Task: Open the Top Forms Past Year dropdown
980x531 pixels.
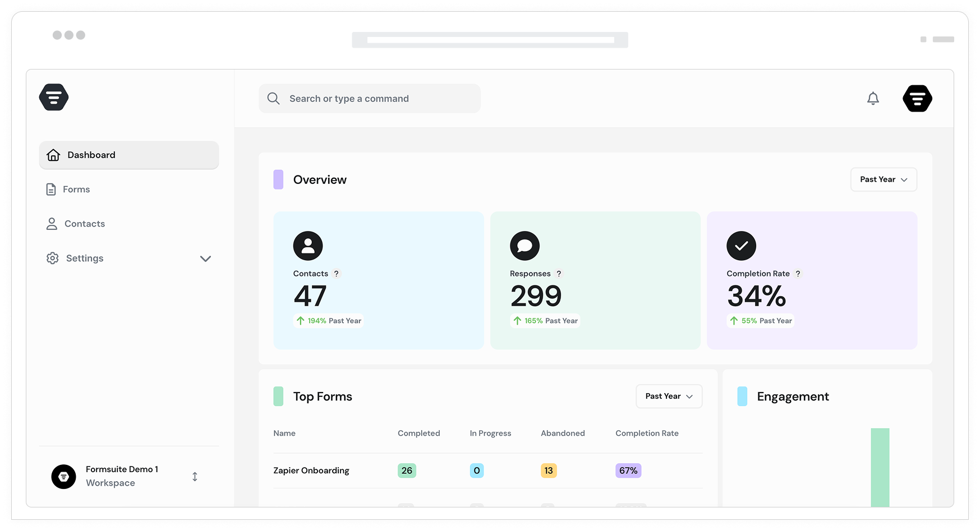Action: pyautogui.click(x=669, y=396)
